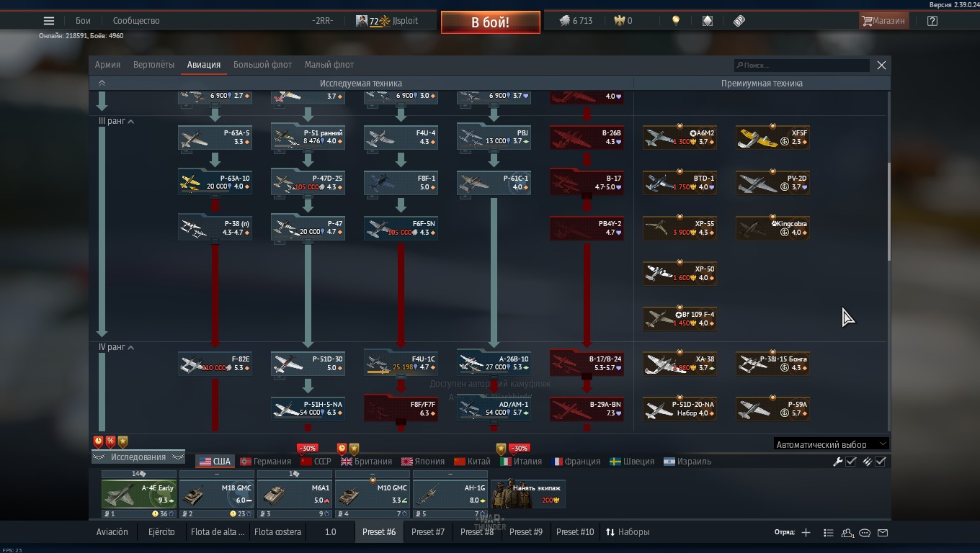Viewport: 980px width, 553px height.
Task: Select the P-59A premium aircraft
Action: click(772, 409)
